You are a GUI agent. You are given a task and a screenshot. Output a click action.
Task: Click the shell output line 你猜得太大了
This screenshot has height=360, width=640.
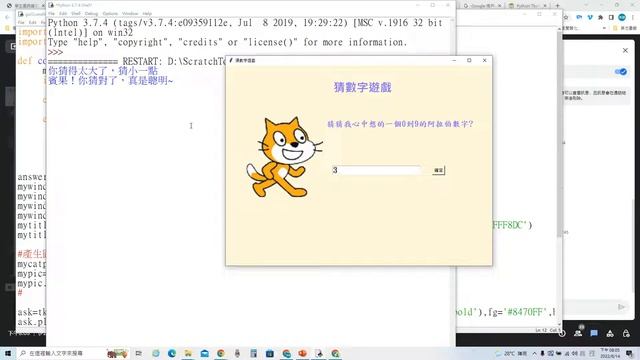103,71
